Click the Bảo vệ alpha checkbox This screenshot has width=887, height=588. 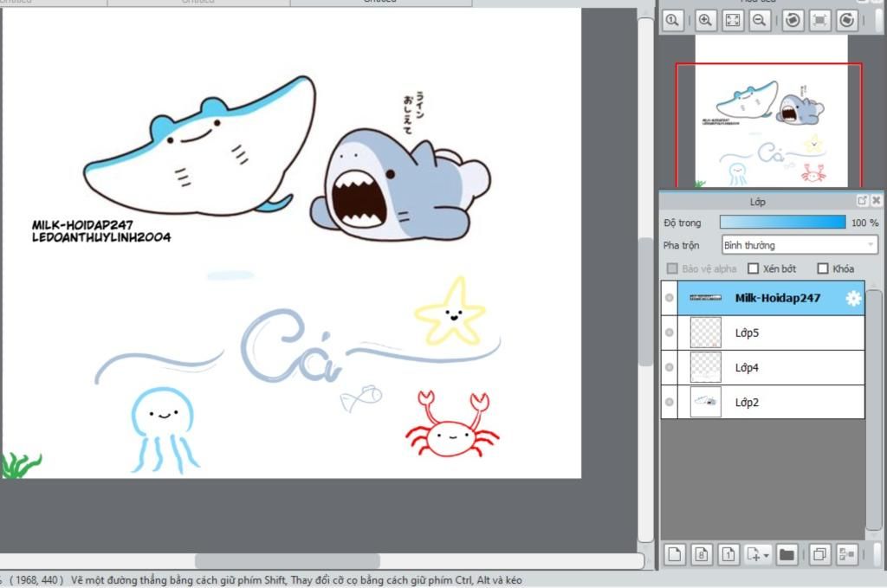[672, 268]
